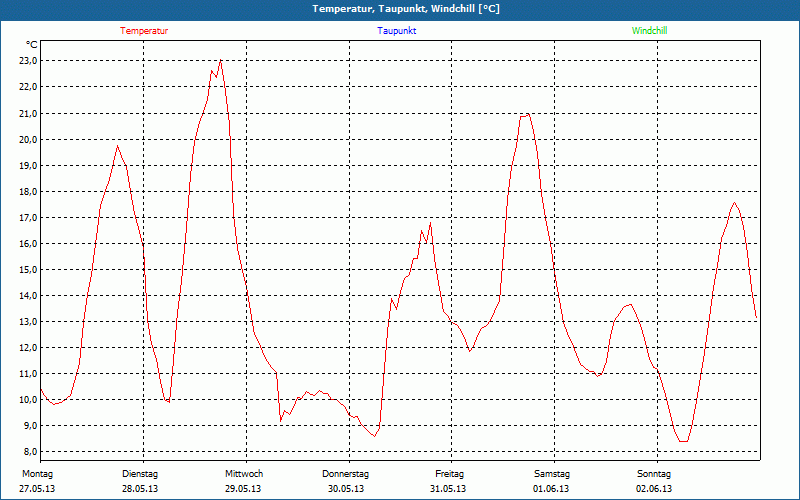Screen dimensions: 800x500
Task: Click the 20,0 y-axis value
Action: point(28,139)
